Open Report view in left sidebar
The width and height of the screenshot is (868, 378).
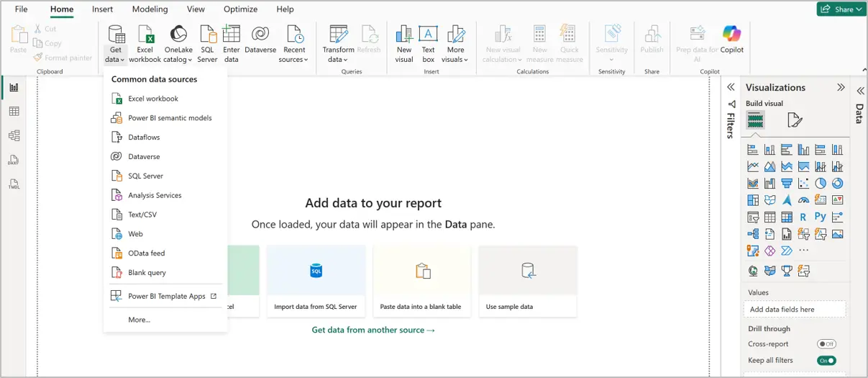click(x=14, y=87)
